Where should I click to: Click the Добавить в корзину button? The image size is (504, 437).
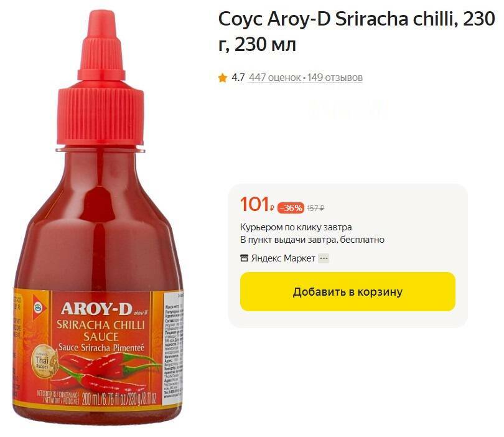click(347, 292)
